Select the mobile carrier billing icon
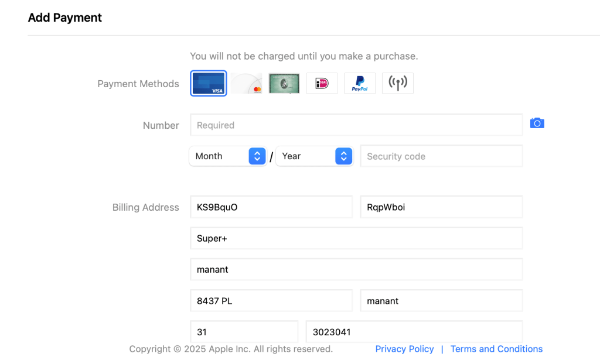 [x=398, y=83]
